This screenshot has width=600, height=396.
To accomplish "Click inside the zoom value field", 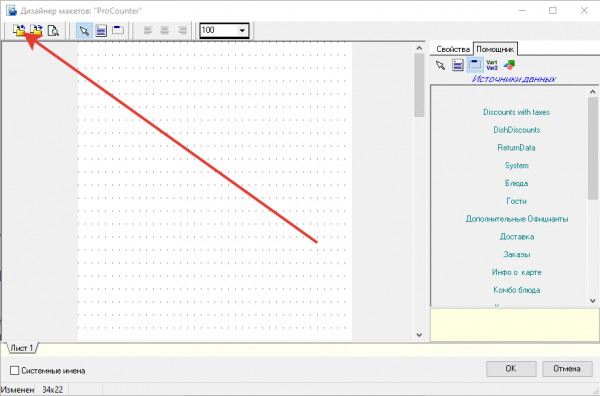I will click(218, 31).
